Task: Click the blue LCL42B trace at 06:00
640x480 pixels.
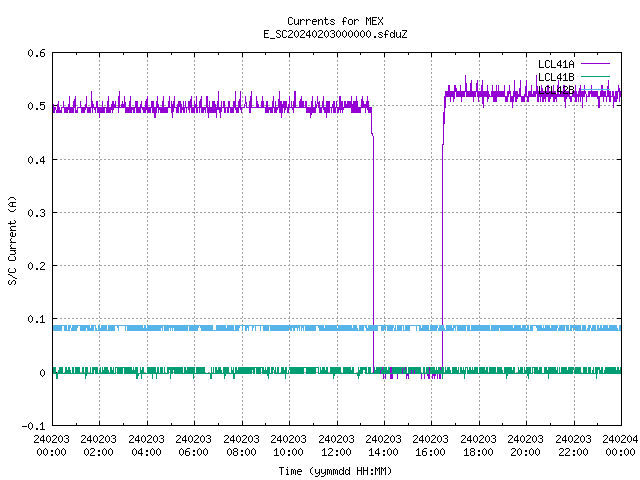Action: coord(194,328)
